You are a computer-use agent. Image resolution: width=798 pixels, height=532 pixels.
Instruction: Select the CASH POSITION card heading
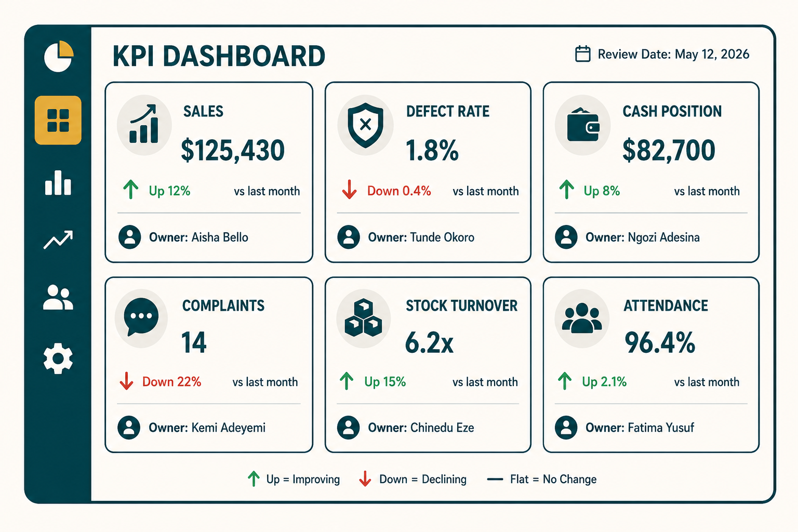672,111
